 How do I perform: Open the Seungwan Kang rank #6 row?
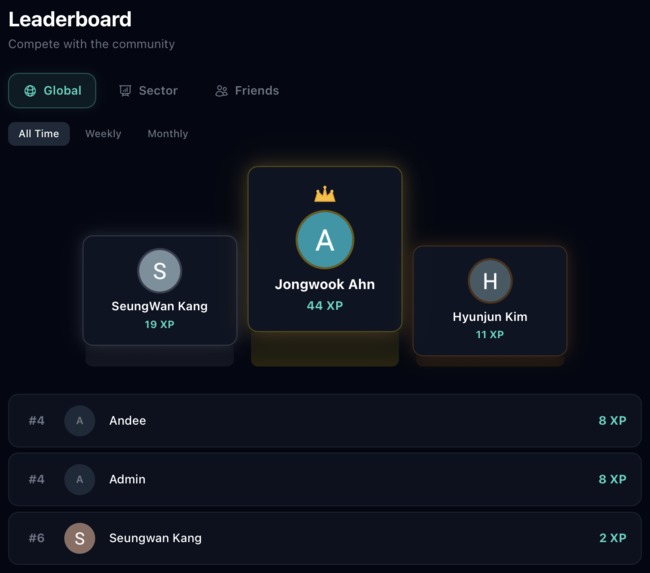point(325,538)
